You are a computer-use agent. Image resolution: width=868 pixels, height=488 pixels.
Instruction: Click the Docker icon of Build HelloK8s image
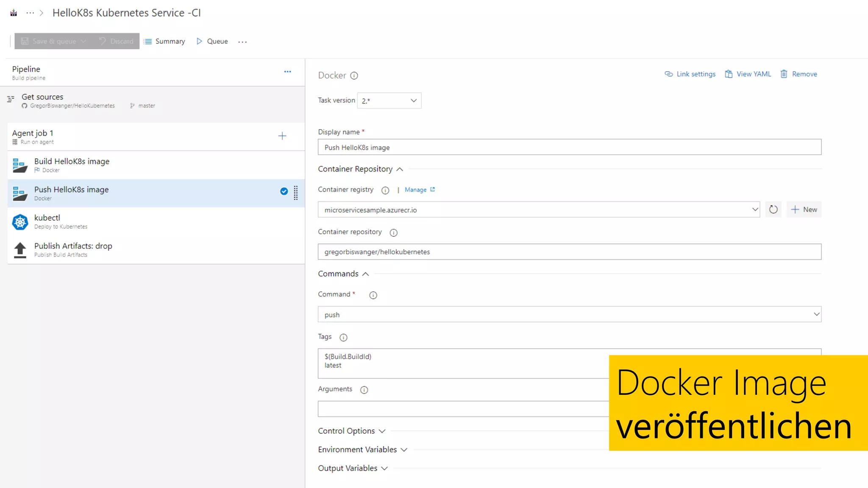(x=20, y=165)
